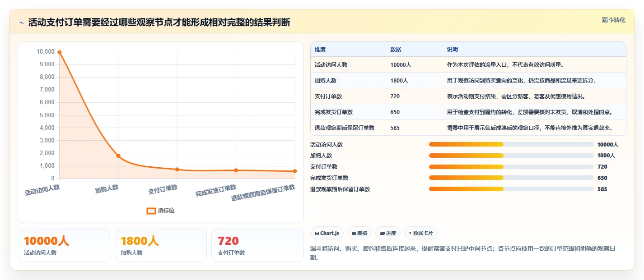The width and height of the screenshot is (644, 280).
Task: Click the 720 table data cell
Action: pos(395,96)
